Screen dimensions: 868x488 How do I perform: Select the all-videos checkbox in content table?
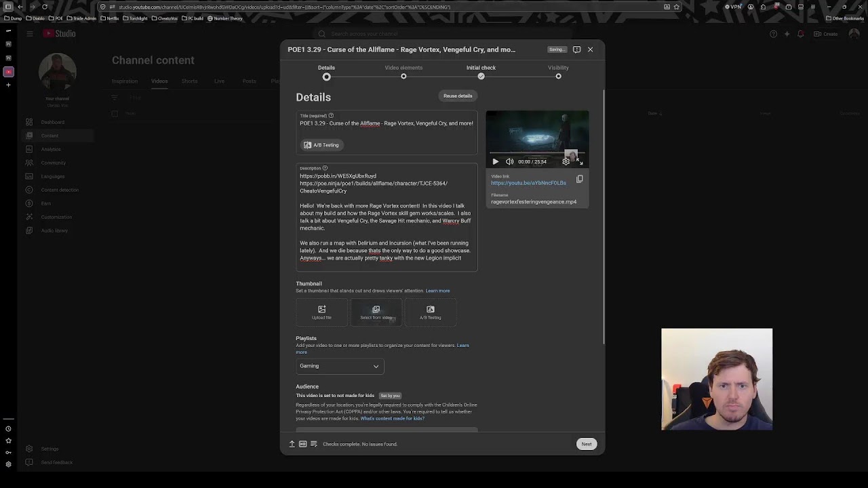pyautogui.click(x=115, y=113)
